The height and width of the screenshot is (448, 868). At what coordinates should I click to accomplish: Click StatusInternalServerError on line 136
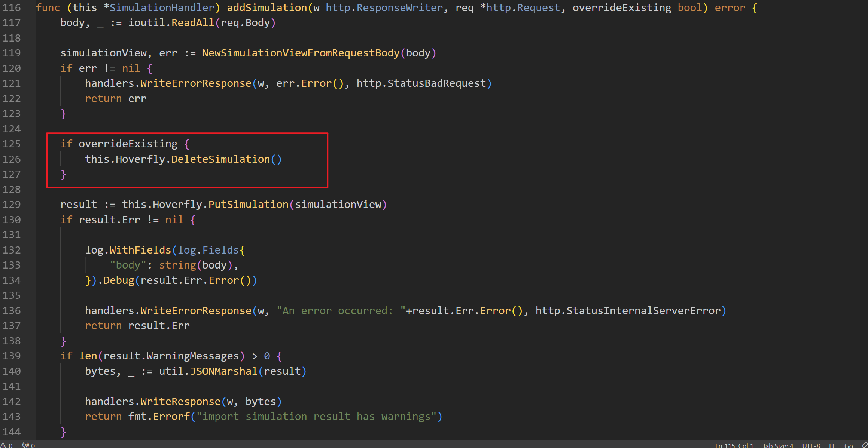point(643,311)
